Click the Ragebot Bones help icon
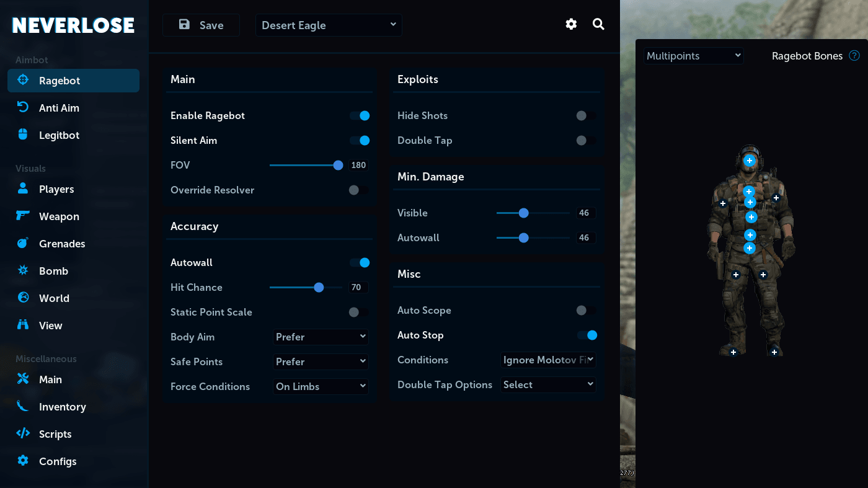868x488 pixels. coord(854,56)
